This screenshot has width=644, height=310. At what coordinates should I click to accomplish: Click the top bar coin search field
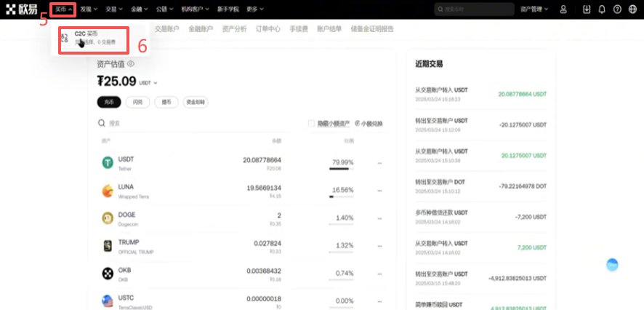474,9
